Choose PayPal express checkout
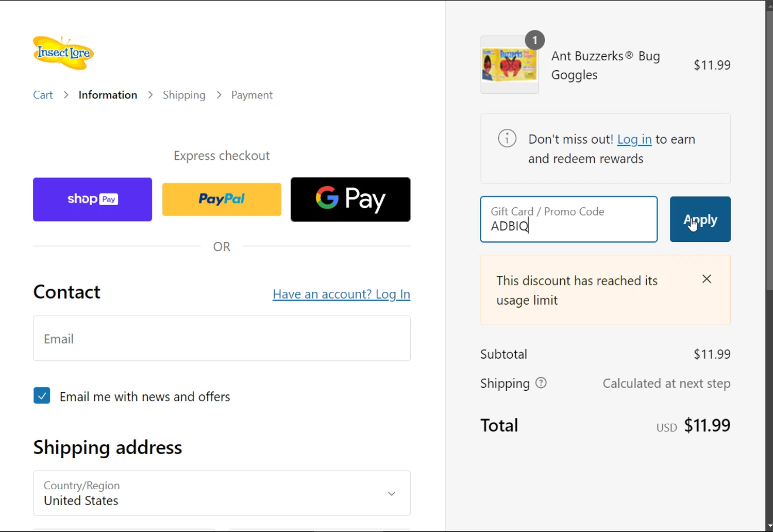The image size is (773, 532). (x=222, y=199)
